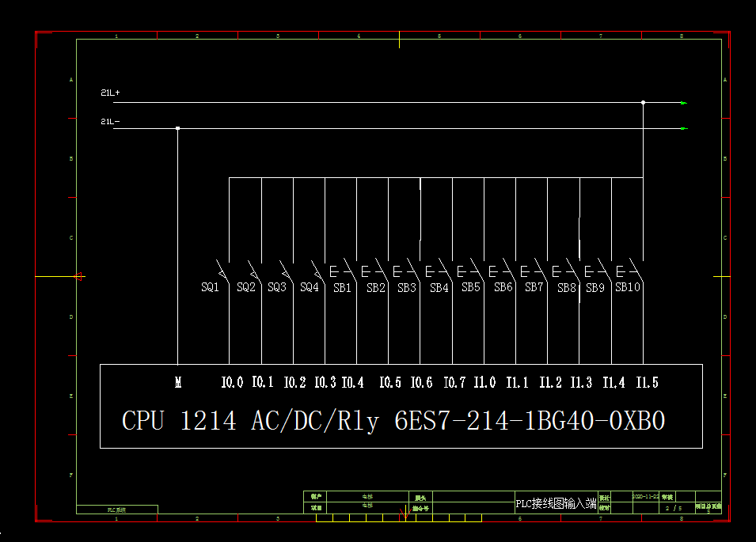Select the SQ1 limit switch symbol
The height and width of the screenshot is (542, 756).
pyautogui.click(x=222, y=271)
